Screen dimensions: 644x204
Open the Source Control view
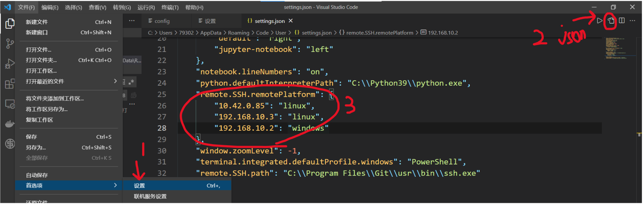10,44
